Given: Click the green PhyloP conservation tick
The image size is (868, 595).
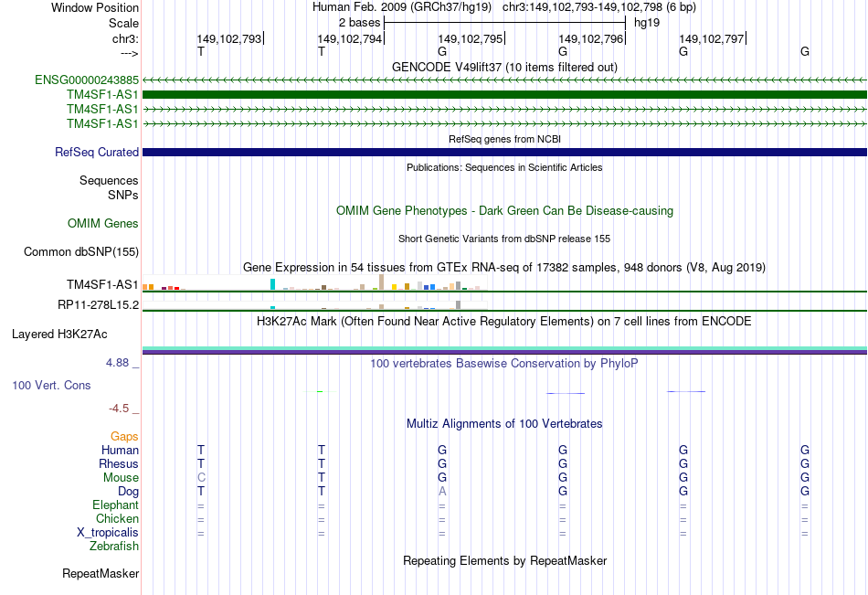Looking at the screenshot, I should [x=320, y=392].
